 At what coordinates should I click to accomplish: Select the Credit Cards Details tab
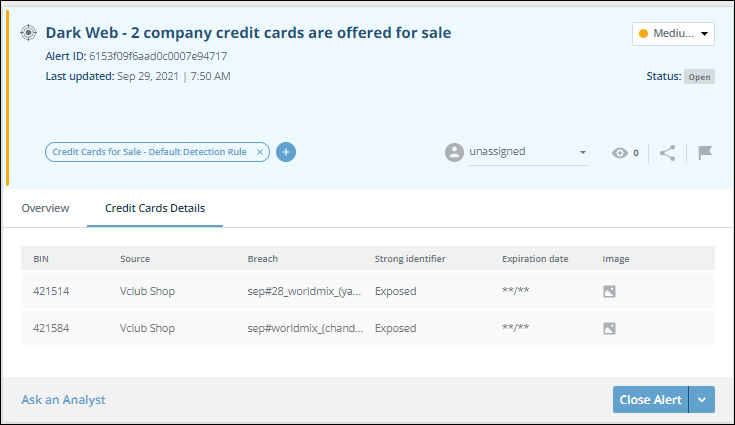tap(155, 208)
